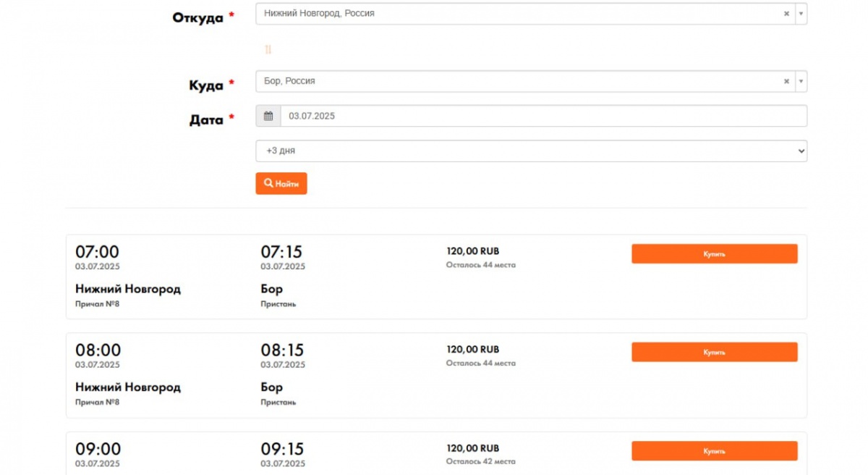Screen dimensions: 868x475
Task: Buy a ticket for the 08:00 departure
Action: 714,352
